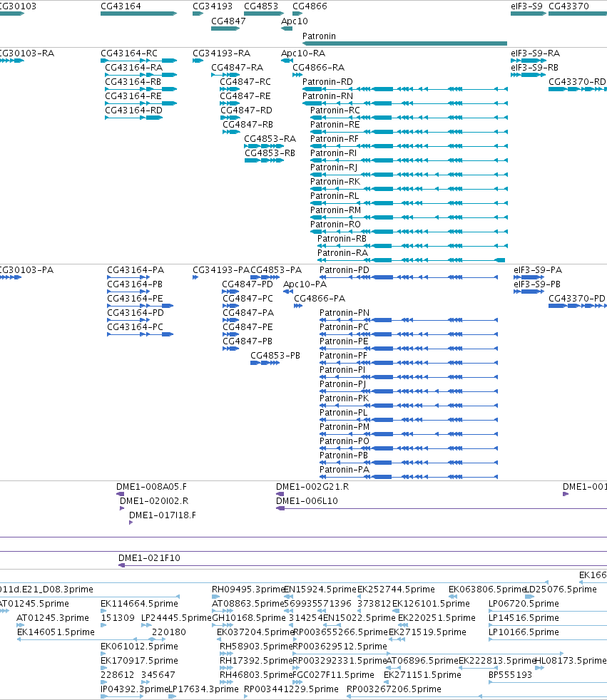Select EST label LP06720.5prime
Screen dimensions: 607x700
point(524,604)
